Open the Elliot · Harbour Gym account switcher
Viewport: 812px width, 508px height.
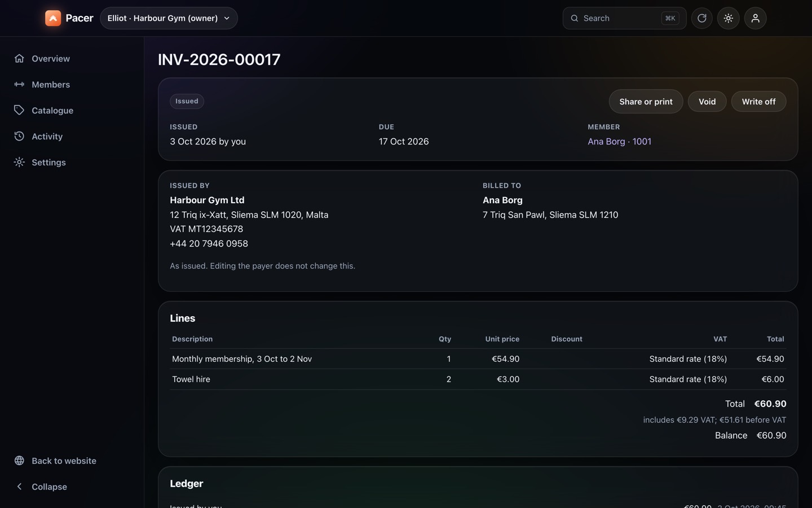pos(169,18)
